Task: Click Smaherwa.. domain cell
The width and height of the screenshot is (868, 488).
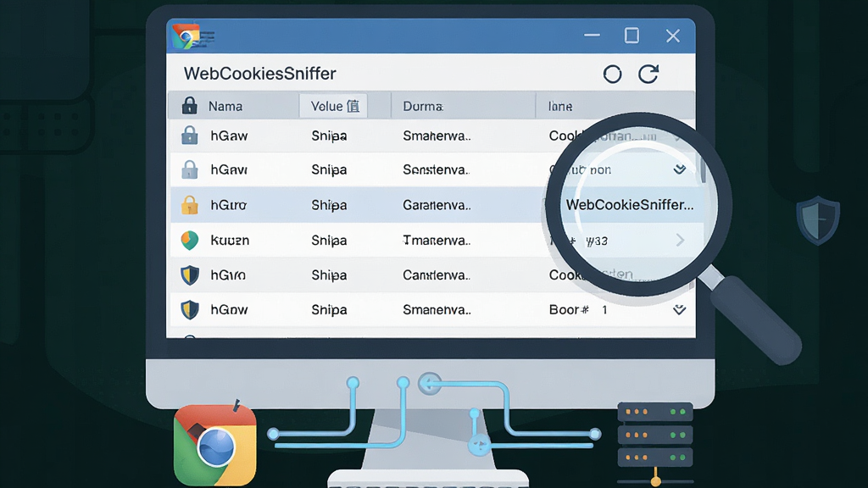Action: [437, 136]
